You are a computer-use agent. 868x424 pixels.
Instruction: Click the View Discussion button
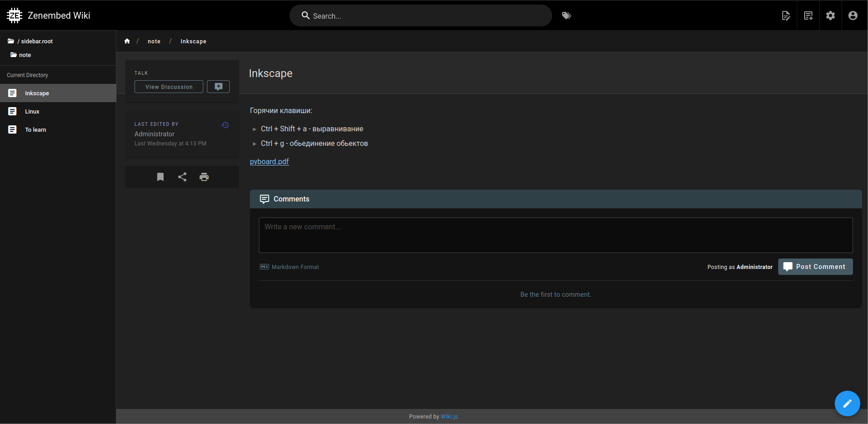point(169,87)
